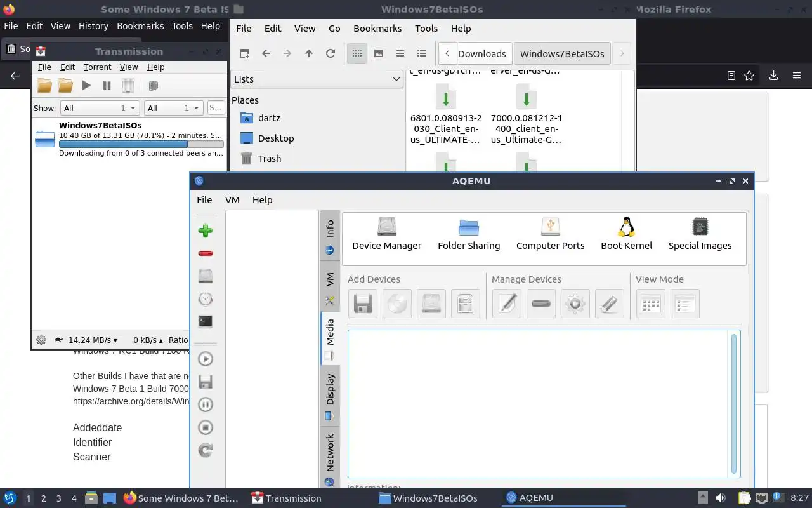Remove device minus bar under Manage Devices

[541, 304]
